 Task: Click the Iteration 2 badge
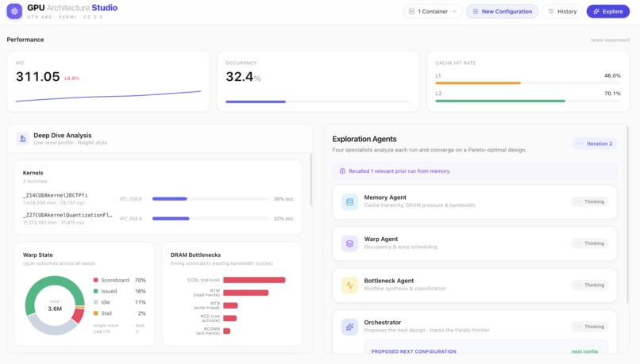pos(594,144)
